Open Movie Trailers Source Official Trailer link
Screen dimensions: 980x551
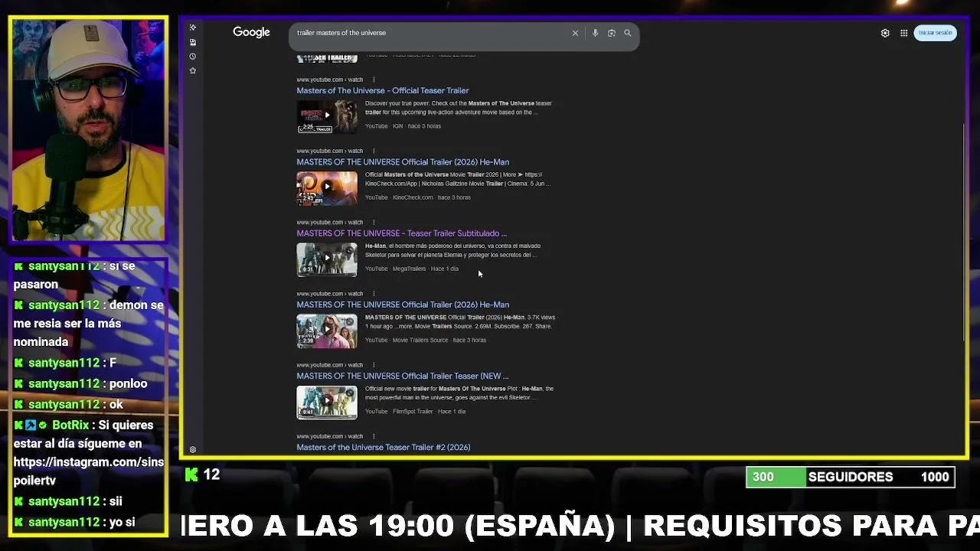point(403,305)
